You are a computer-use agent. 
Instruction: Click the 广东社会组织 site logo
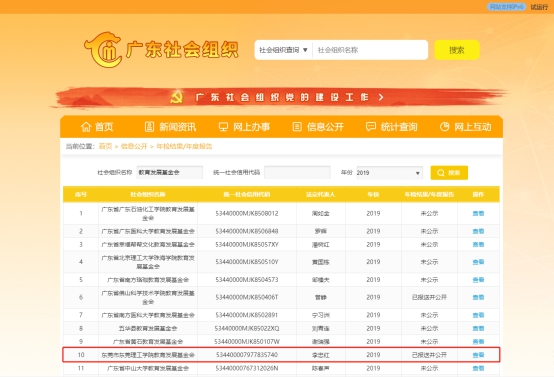pyautogui.click(x=161, y=49)
